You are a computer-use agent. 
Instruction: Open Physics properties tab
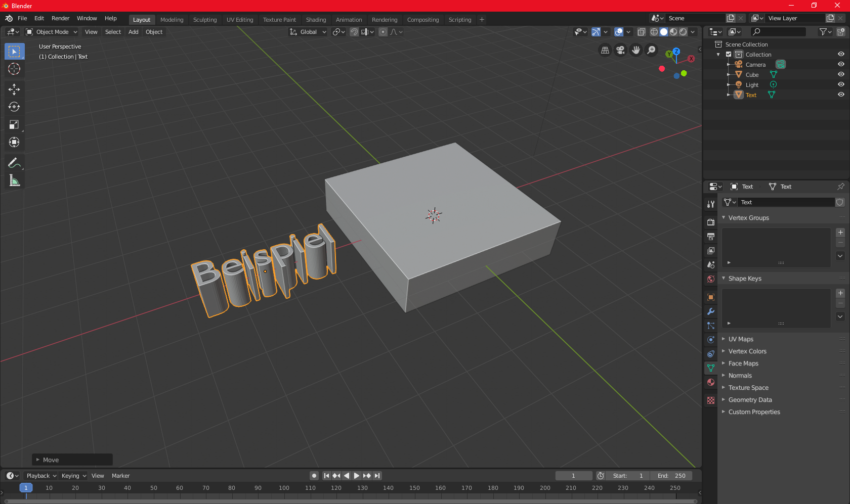(x=711, y=340)
